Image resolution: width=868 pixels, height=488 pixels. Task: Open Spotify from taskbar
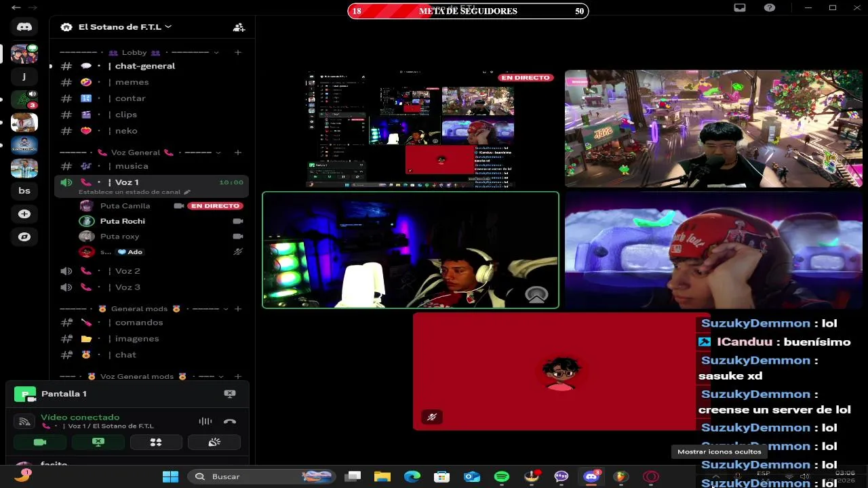[502, 476]
